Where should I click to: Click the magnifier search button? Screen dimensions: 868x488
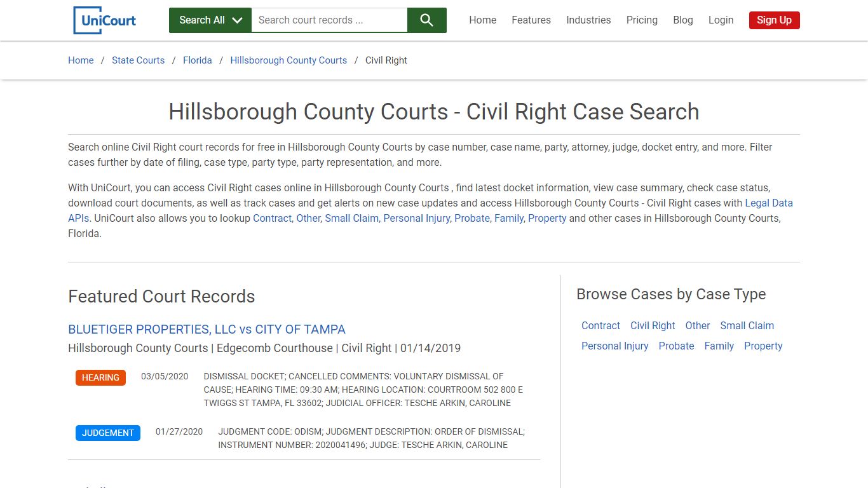tap(427, 20)
